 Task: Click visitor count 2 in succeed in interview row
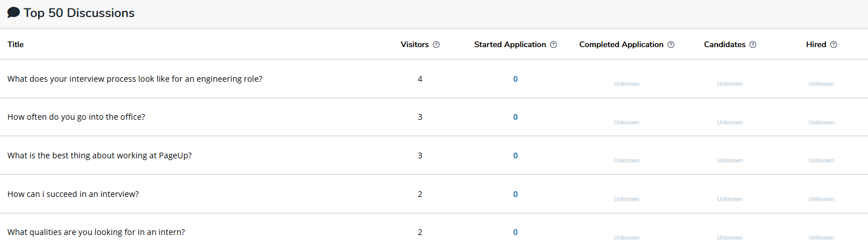[420, 194]
